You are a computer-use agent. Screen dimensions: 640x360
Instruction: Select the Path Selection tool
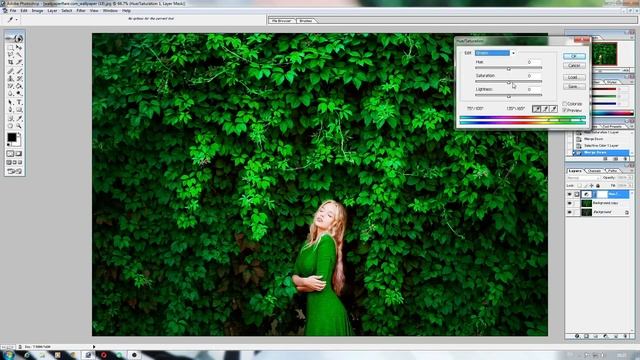[x=11, y=102]
